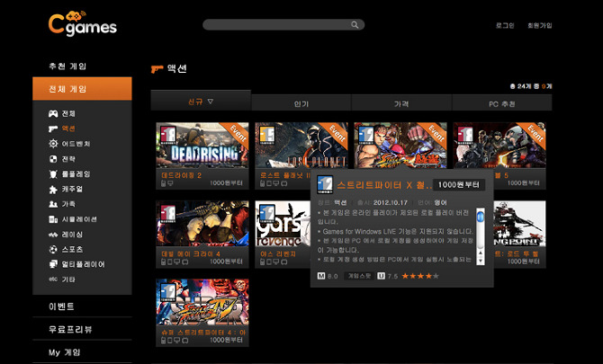Click the Event ribbon on Dead Rising 2
This screenshot has height=364, width=603.
point(238,134)
